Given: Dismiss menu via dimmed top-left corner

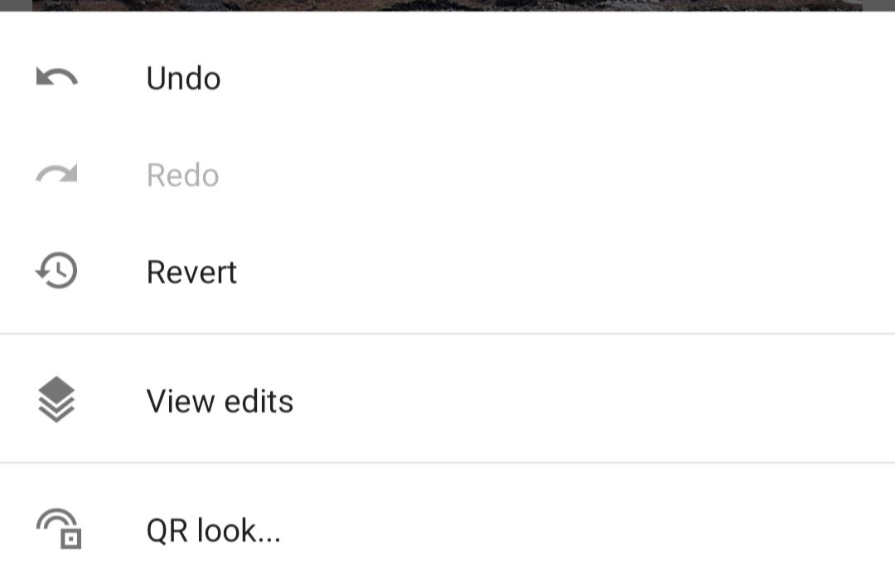Looking at the screenshot, I should pos(16,5).
